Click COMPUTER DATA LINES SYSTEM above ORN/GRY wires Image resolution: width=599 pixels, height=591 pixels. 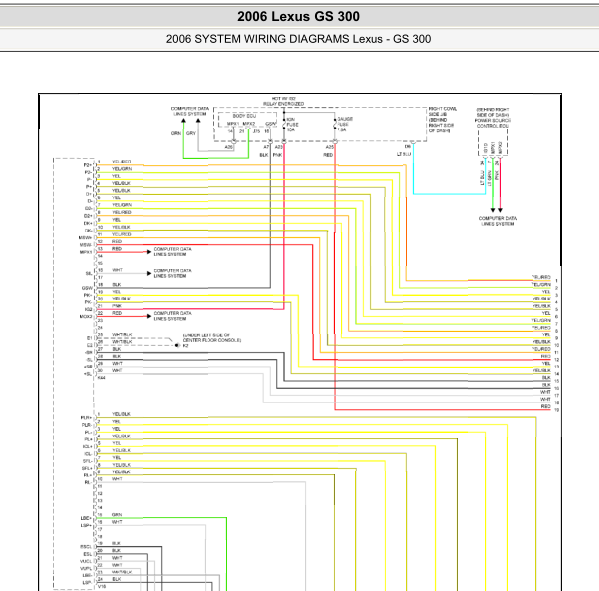pyautogui.click(x=190, y=111)
